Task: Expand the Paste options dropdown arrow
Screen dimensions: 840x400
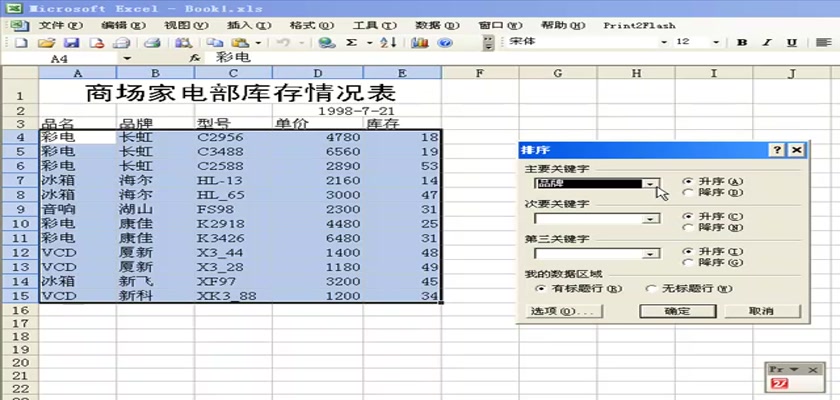Action: (x=258, y=43)
